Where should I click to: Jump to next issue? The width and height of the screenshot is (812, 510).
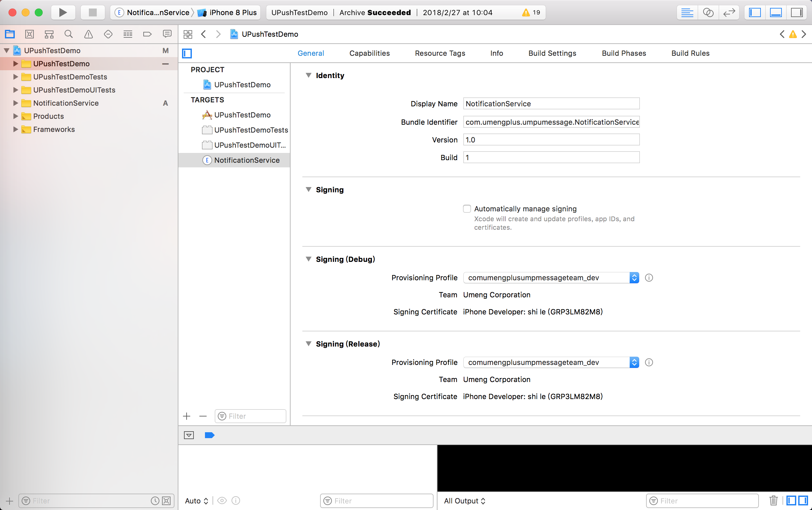pyautogui.click(x=804, y=34)
